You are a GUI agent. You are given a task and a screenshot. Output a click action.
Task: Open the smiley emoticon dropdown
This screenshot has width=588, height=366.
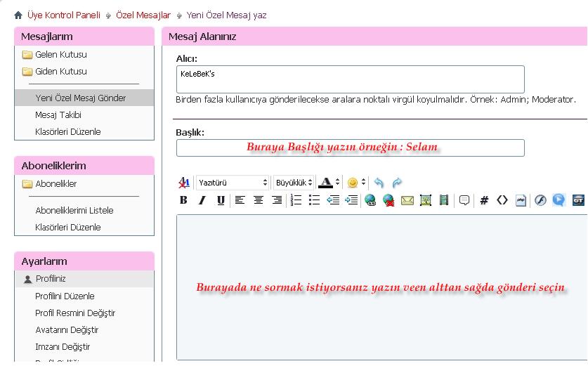click(x=355, y=183)
